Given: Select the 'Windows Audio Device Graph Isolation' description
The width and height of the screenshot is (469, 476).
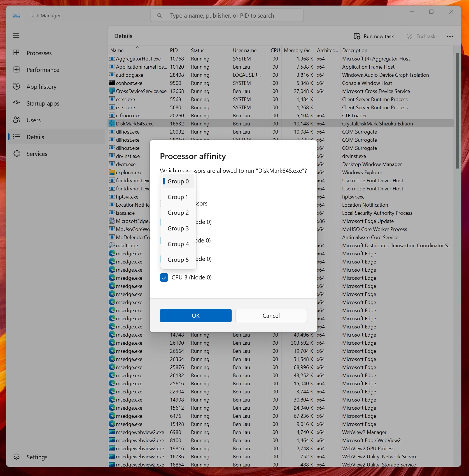Looking at the screenshot, I should (x=386, y=75).
